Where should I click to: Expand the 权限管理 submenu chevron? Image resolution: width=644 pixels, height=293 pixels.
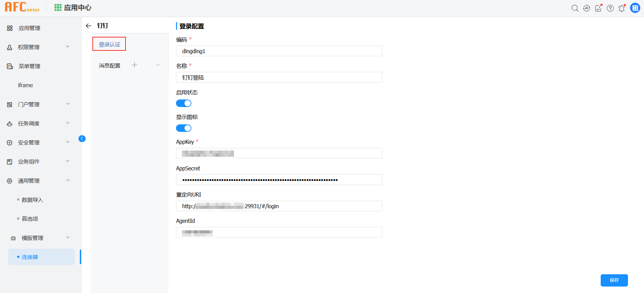pyautogui.click(x=68, y=47)
